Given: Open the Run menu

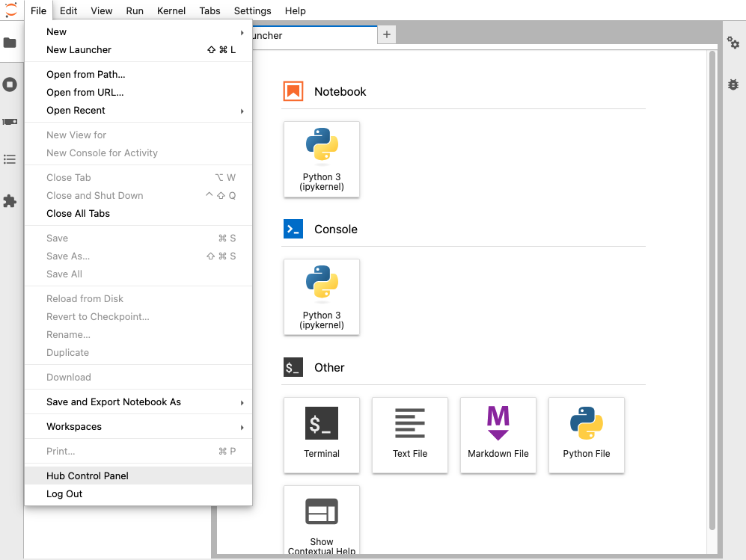Looking at the screenshot, I should tap(135, 10).
